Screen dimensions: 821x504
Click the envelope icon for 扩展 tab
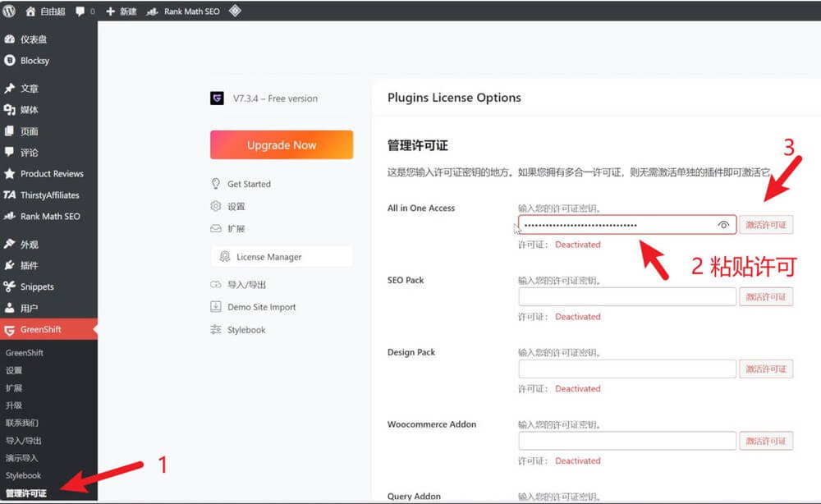(x=216, y=228)
